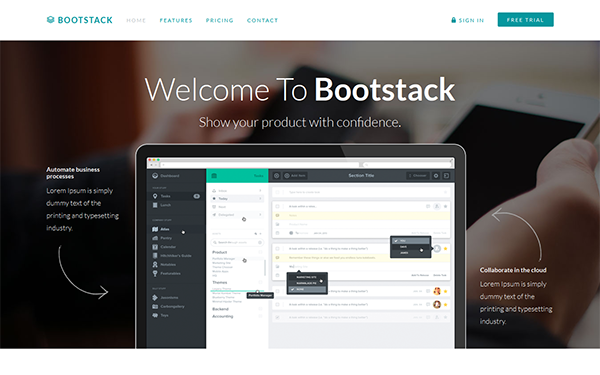Click the search assets field

point(237,242)
